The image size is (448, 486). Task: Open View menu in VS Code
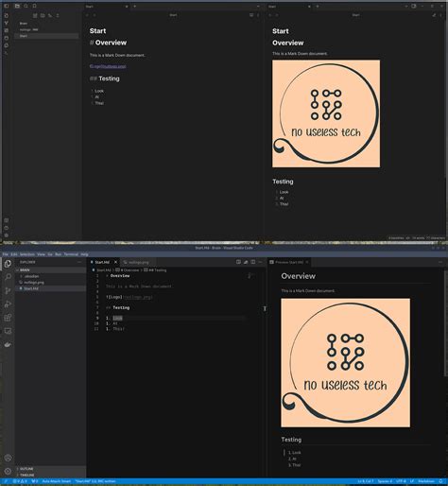point(41,254)
